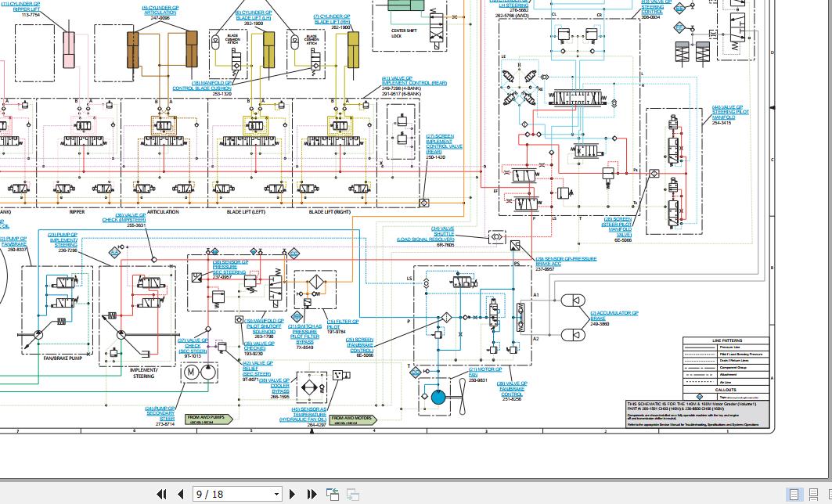Screen dimensions: 832x504
Task: Switch to continuous scrolling page layout
Action: point(814,494)
